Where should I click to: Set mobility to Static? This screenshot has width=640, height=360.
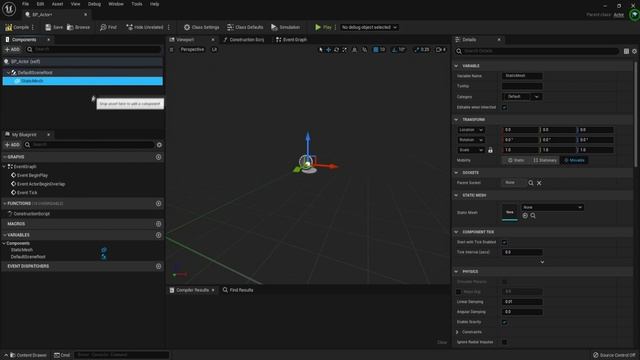(516, 160)
